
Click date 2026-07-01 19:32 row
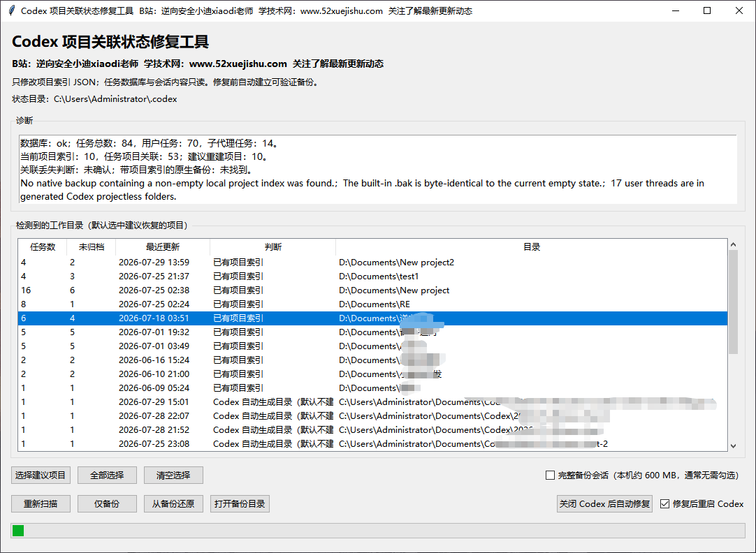(154, 332)
